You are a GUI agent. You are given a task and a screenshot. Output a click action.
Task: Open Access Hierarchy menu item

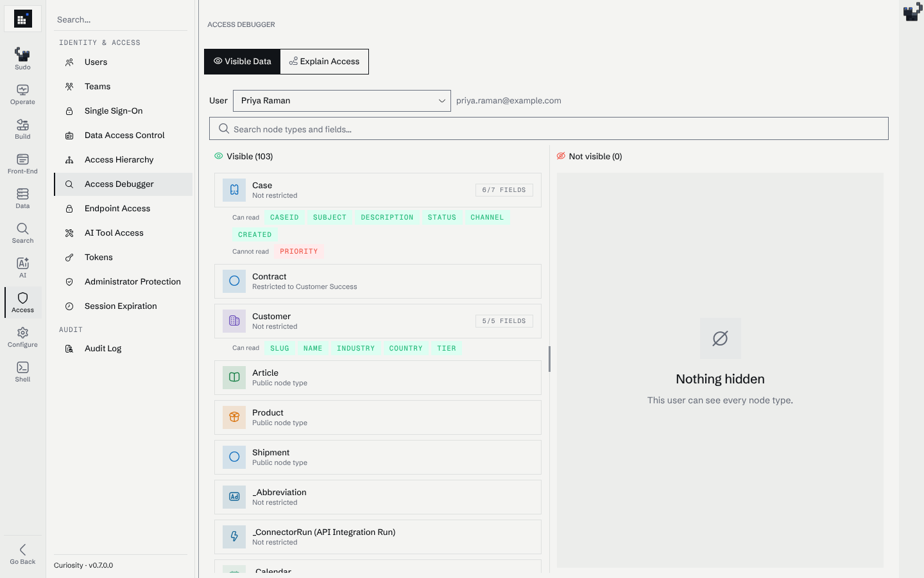point(123,160)
